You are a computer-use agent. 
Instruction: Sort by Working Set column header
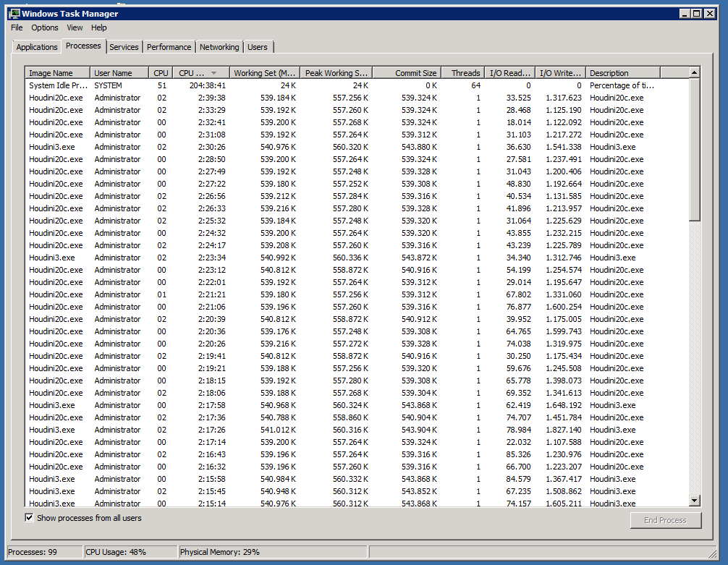click(265, 73)
